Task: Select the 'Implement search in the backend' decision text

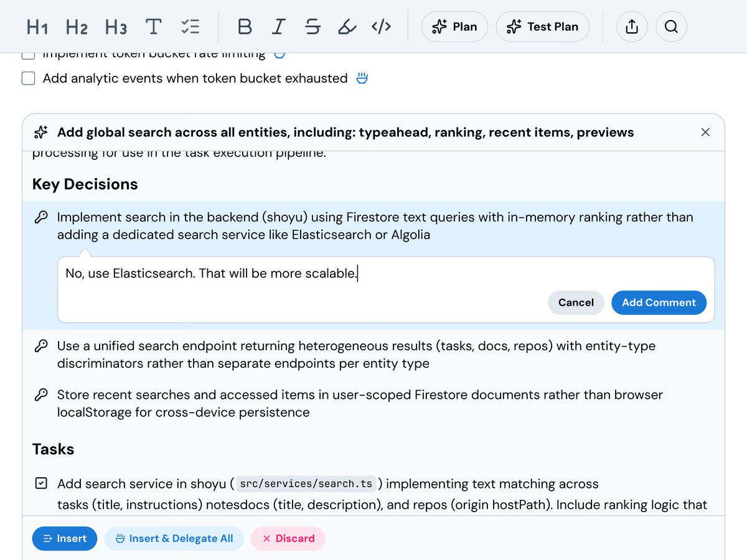Action: pyautogui.click(x=375, y=226)
